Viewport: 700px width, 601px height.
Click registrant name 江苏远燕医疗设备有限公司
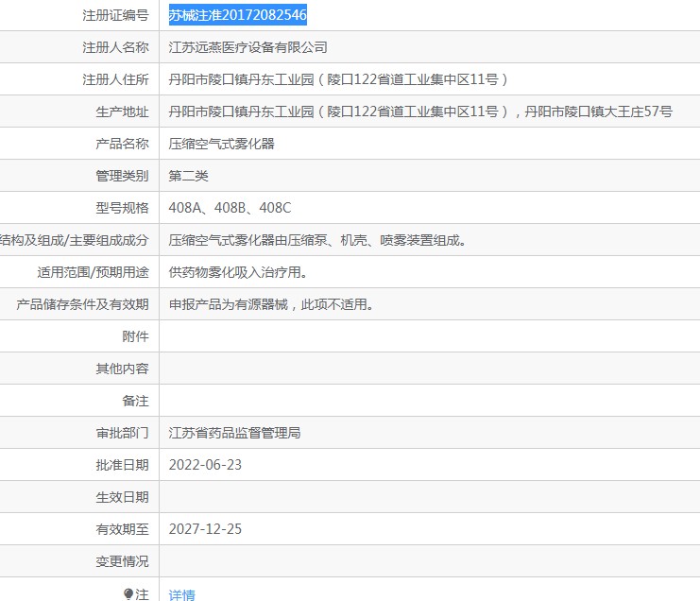[248, 47]
